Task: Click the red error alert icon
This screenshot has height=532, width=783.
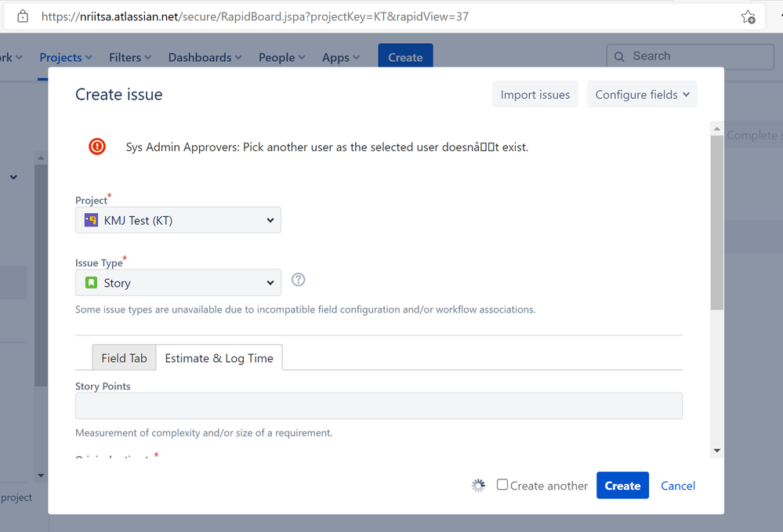Action: pyautogui.click(x=97, y=147)
